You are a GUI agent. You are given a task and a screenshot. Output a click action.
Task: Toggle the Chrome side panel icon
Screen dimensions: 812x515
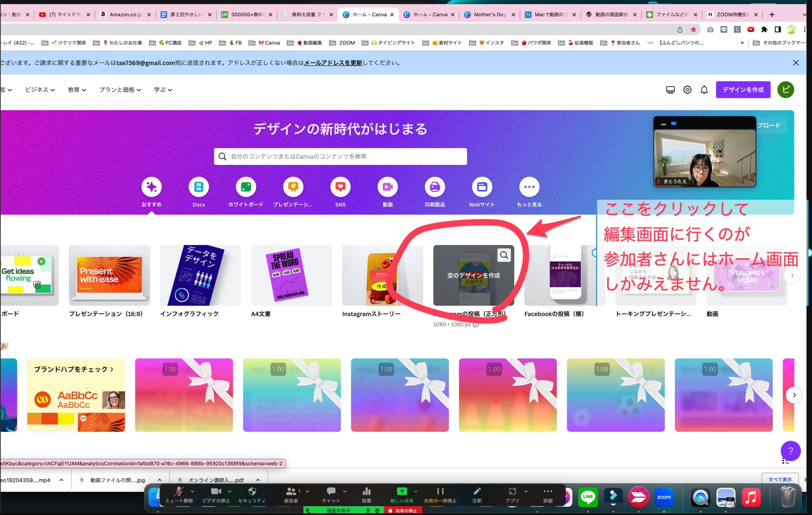coord(778,30)
